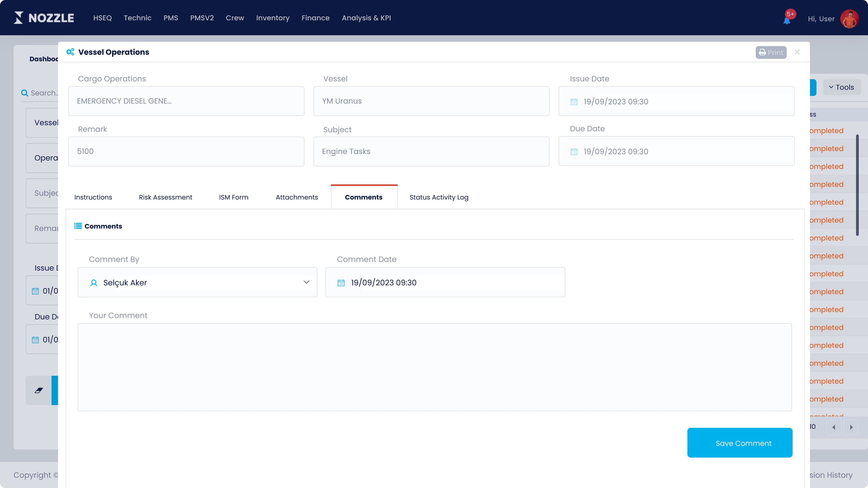Open the HSEQ menu
868x488 pixels.
point(103,18)
